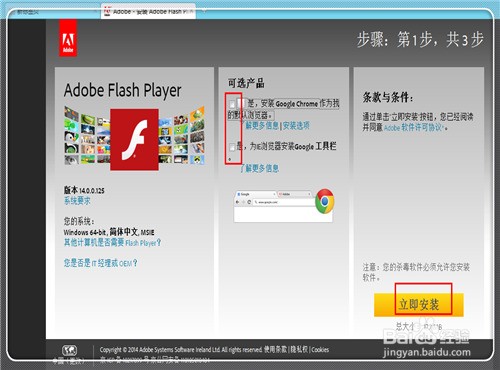Toggle the Google 工具栏 install checkbox

(232, 146)
